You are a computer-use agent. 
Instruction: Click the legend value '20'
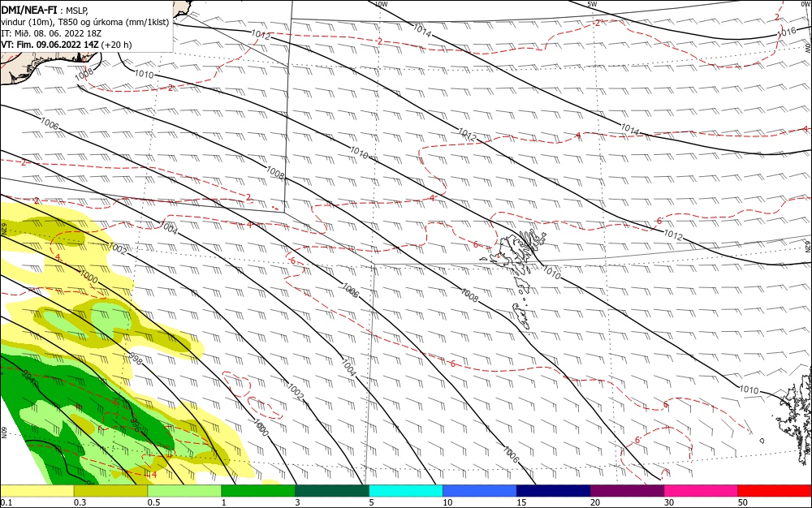pyautogui.click(x=595, y=502)
